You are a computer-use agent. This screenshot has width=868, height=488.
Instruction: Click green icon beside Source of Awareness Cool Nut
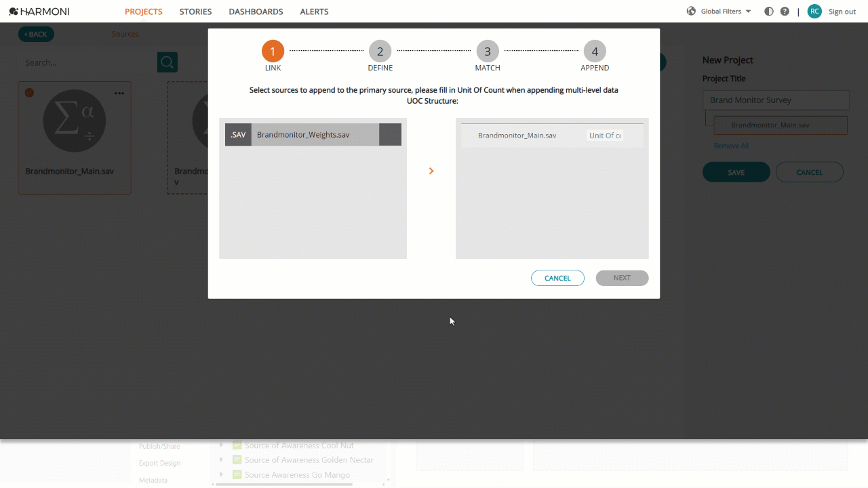pyautogui.click(x=237, y=445)
